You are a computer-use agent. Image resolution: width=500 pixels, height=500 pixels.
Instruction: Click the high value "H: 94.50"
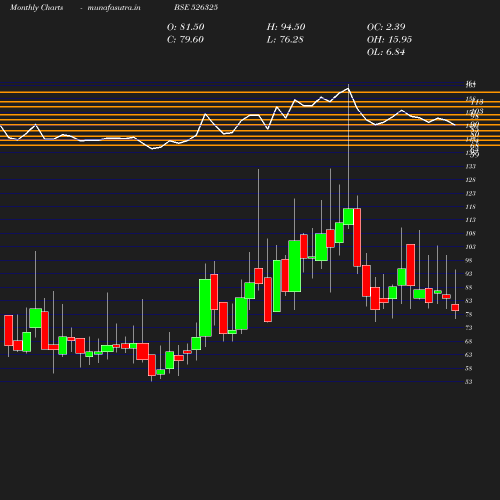[286, 27]
